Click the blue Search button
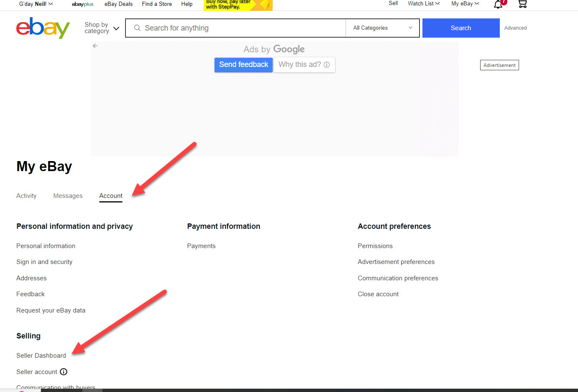This screenshot has width=578, height=392. tap(461, 28)
